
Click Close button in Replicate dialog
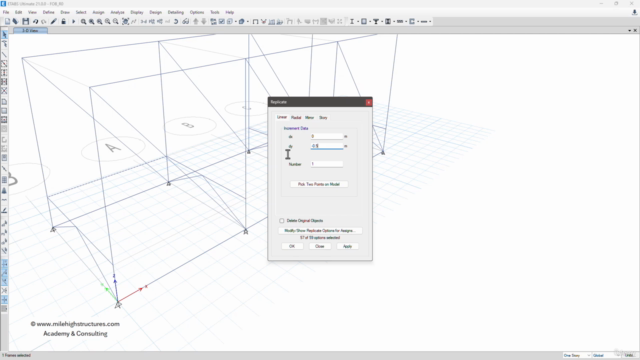tap(320, 246)
